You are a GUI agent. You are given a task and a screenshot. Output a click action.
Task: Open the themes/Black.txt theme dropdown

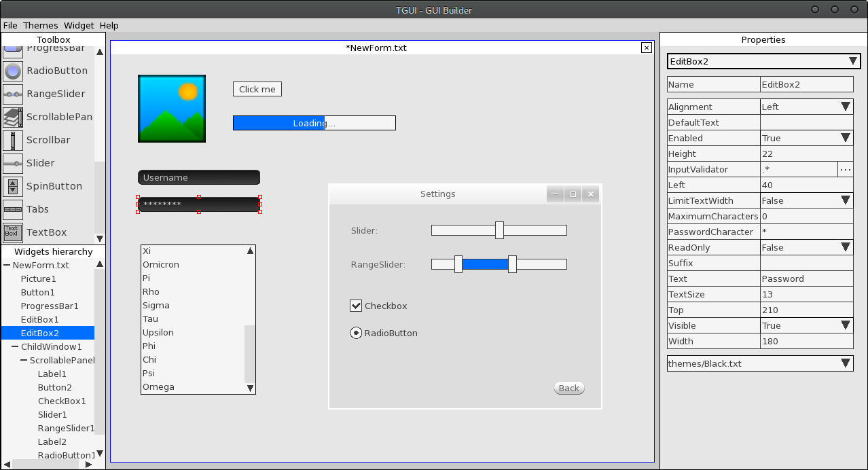point(845,363)
